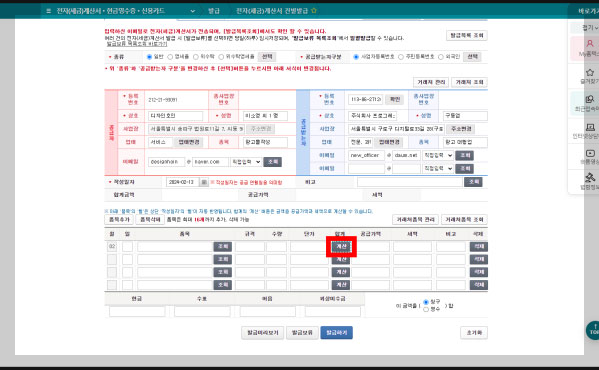Screen dimensions: 599x370
Task: Focus the new_officer email ID field
Action: [x=366, y=155]
